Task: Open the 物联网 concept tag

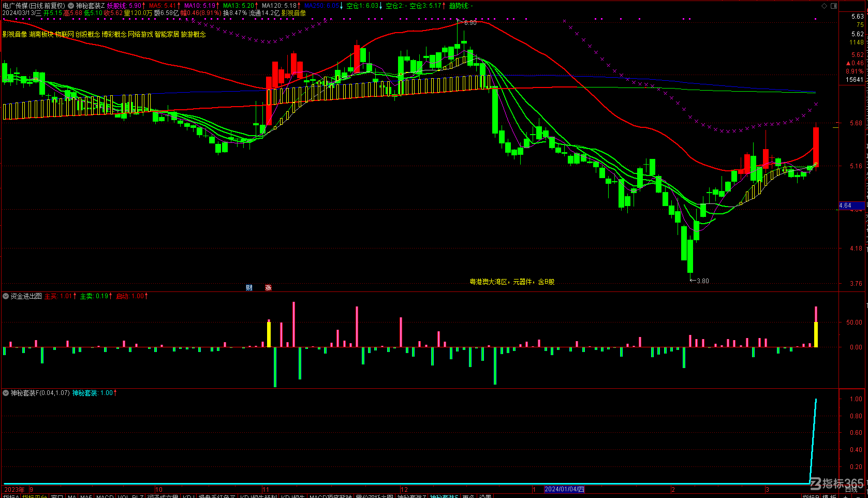Action: click(64, 34)
